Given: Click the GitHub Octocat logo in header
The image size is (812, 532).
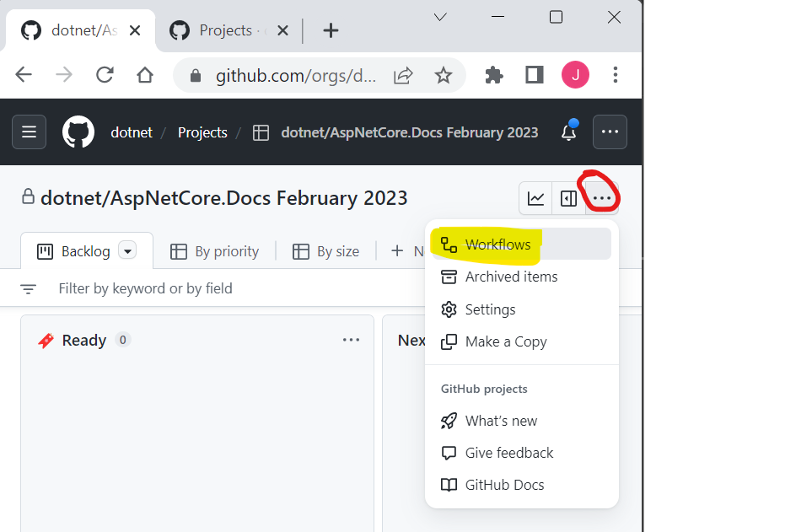Looking at the screenshot, I should click(78, 132).
